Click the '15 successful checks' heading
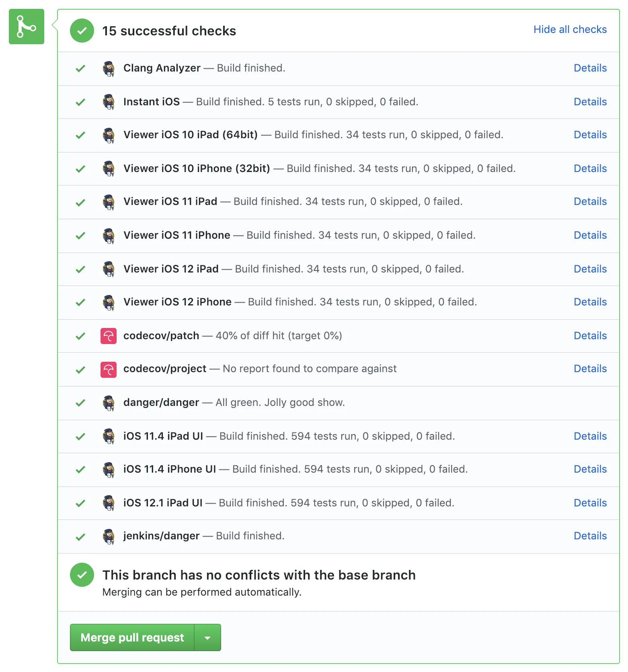The width and height of the screenshot is (628, 672). 169,31
